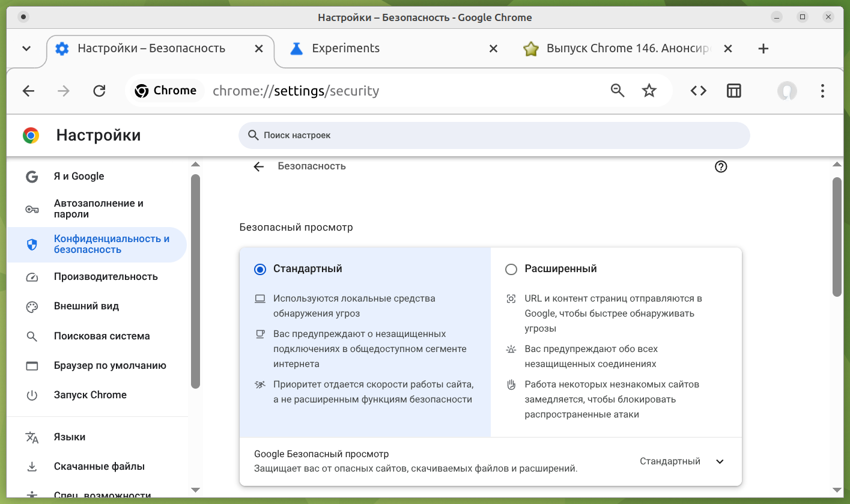Open Производительность settings section
Viewport: 850px width, 504px height.
point(106,277)
